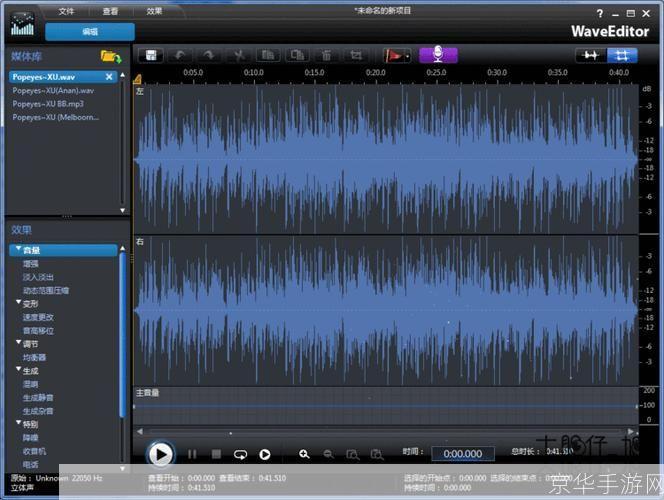Click the Undo arrow icon
Image resolution: width=664 pixels, height=500 pixels.
coord(181,55)
